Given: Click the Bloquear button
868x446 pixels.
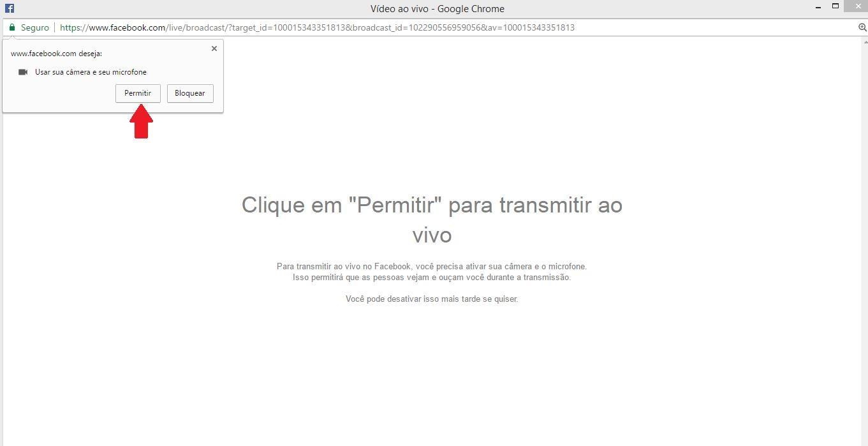Looking at the screenshot, I should click(x=190, y=93).
